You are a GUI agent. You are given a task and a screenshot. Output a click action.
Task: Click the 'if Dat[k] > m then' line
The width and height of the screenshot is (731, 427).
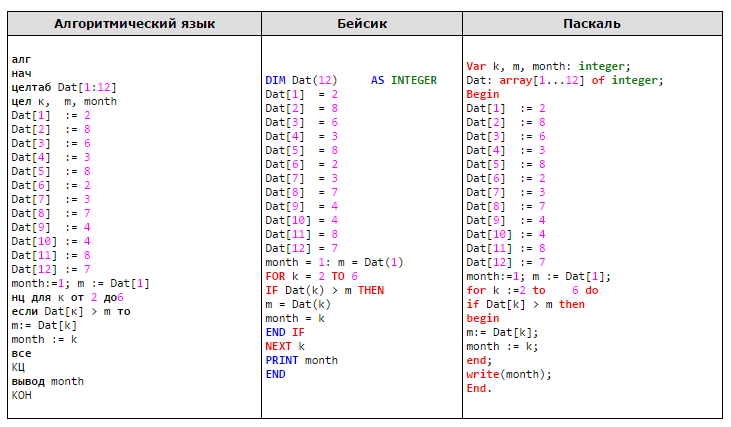(525, 304)
